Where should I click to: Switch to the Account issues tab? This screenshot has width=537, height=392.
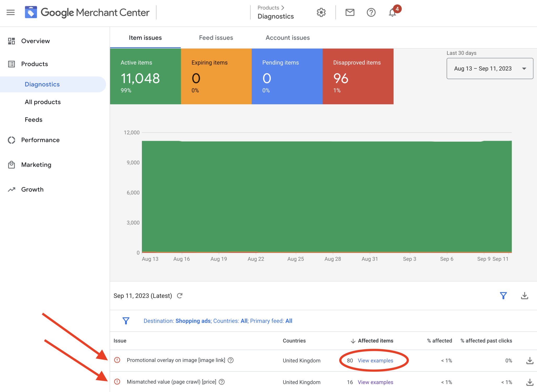click(287, 38)
